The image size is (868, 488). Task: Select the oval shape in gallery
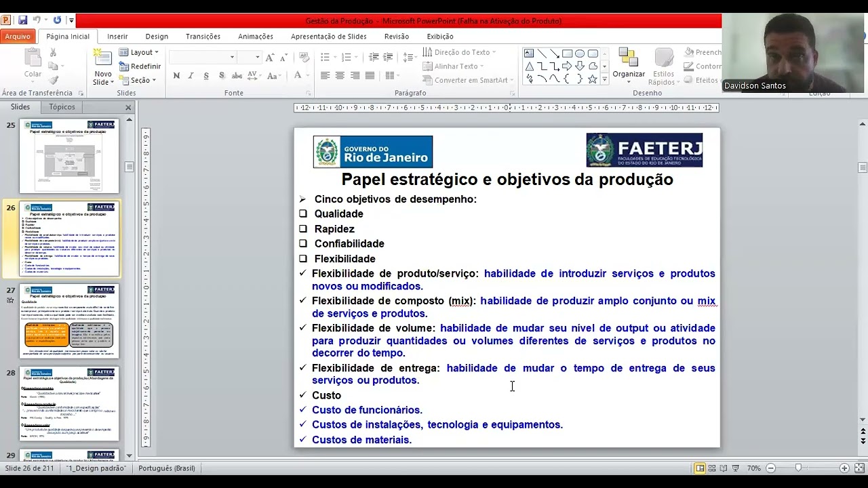click(x=580, y=54)
